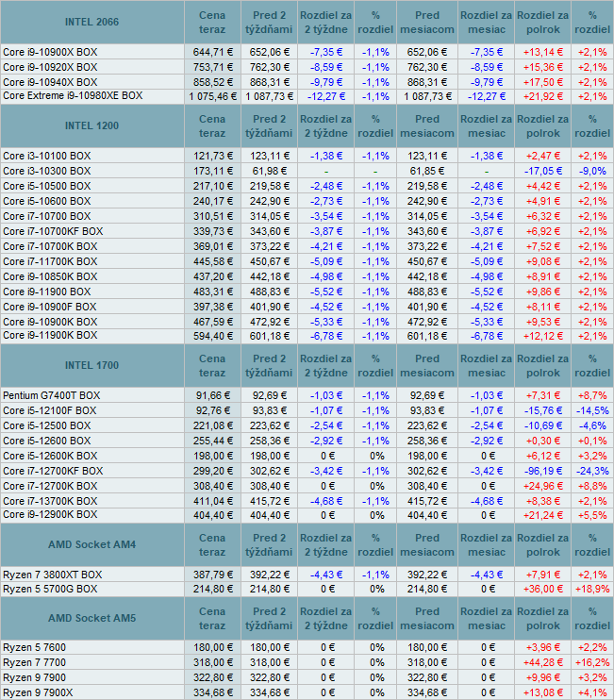Click the Ryzen 5 5700G BOX row name
Image resolution: width=614 pixels, height=700 pixels.
[50, 590]
